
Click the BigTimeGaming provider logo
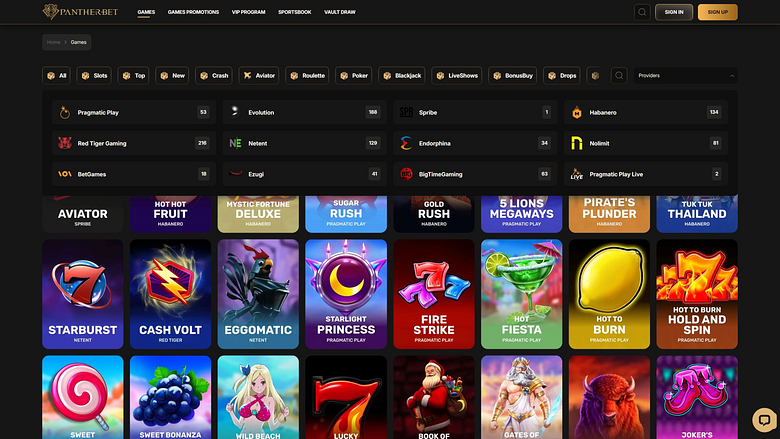(406, 174)
